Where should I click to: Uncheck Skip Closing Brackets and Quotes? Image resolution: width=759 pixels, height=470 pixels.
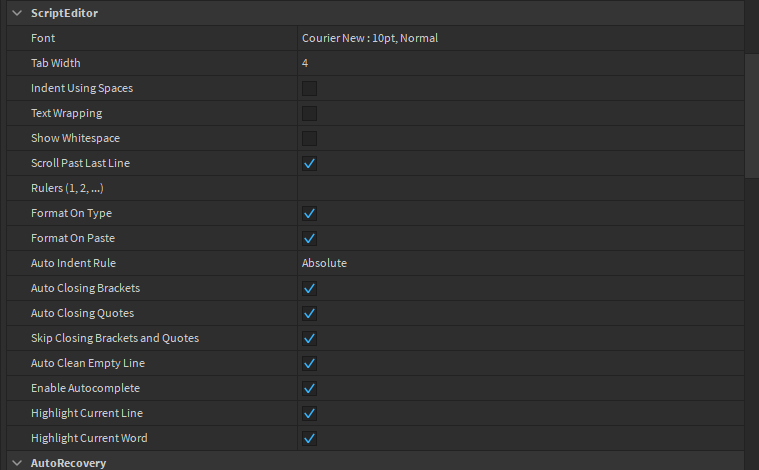(x=310, y=338)
